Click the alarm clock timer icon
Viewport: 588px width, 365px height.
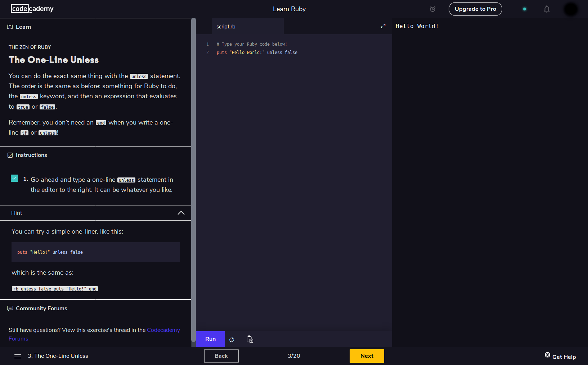(432, 9)
